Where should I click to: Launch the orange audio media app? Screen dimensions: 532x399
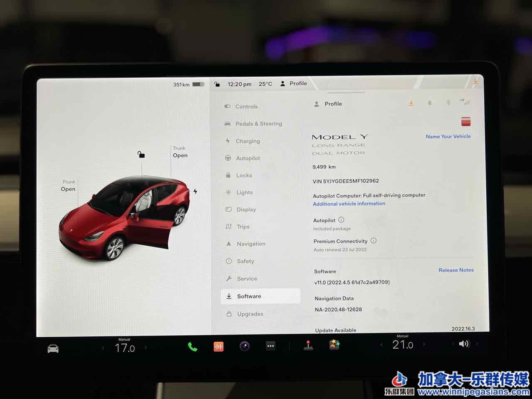tap(219, 346)
